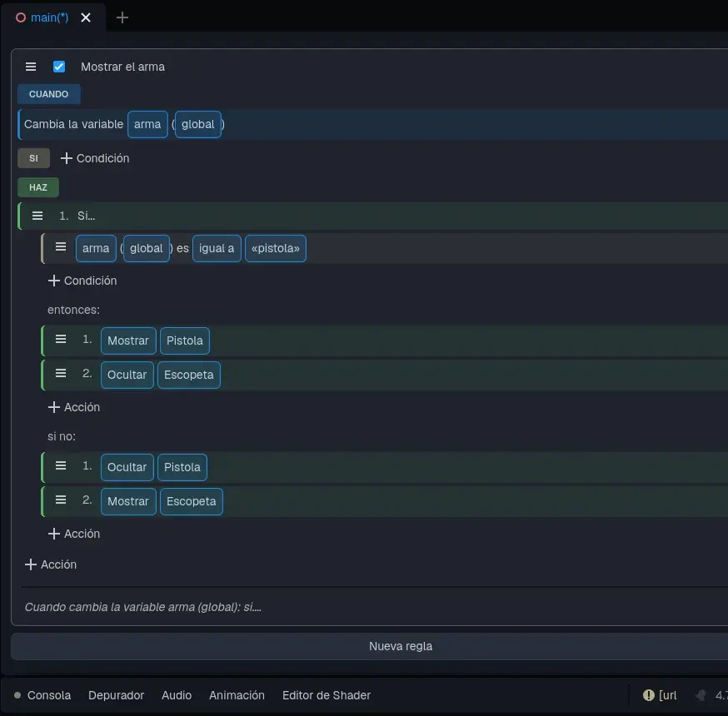Disable the Mostrar el arma rule checkbox
The height and width of the screenshot is (716, 728).
59,67
